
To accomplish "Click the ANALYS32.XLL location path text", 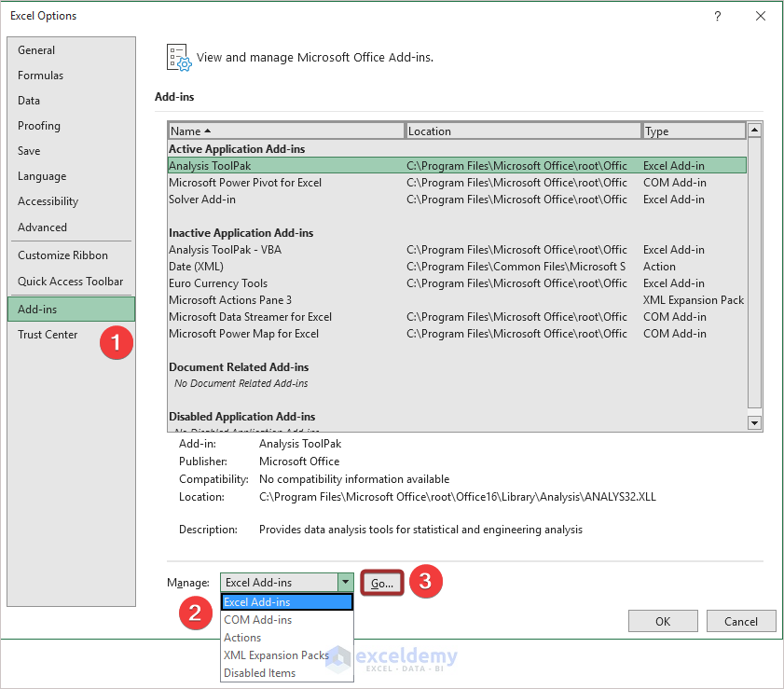I will (x=458, y=497).
